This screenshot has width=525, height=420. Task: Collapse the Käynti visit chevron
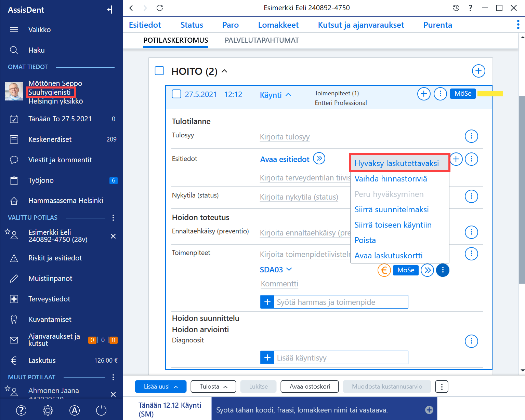tap(288, 95)
